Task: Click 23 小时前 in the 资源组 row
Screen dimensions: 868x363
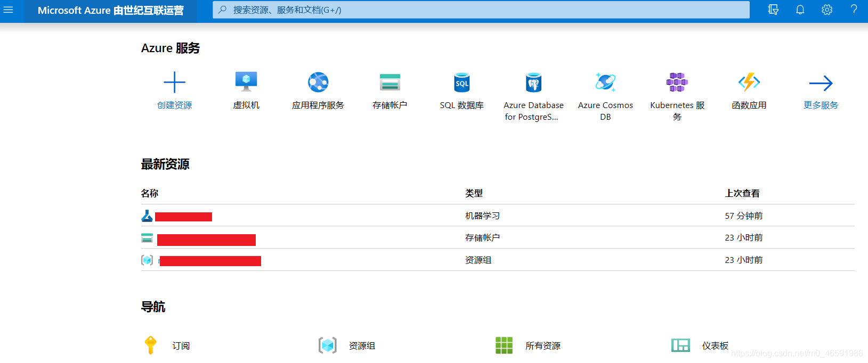Action: (744, 260)
